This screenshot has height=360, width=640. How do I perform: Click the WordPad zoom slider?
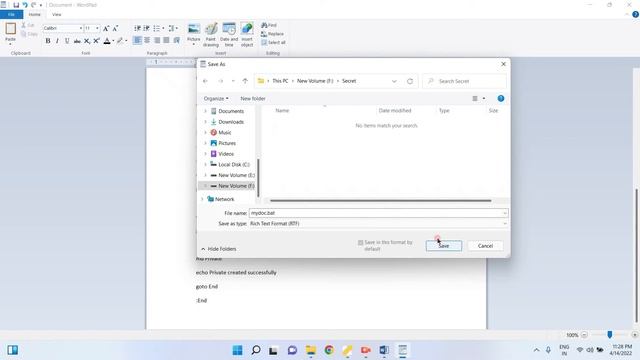(609, 335)
